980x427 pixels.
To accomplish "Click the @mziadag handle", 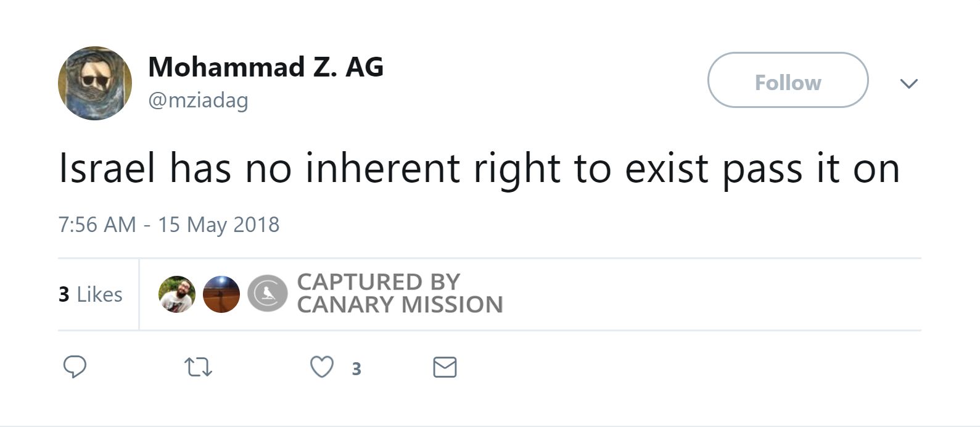I will tap(198, 100).
